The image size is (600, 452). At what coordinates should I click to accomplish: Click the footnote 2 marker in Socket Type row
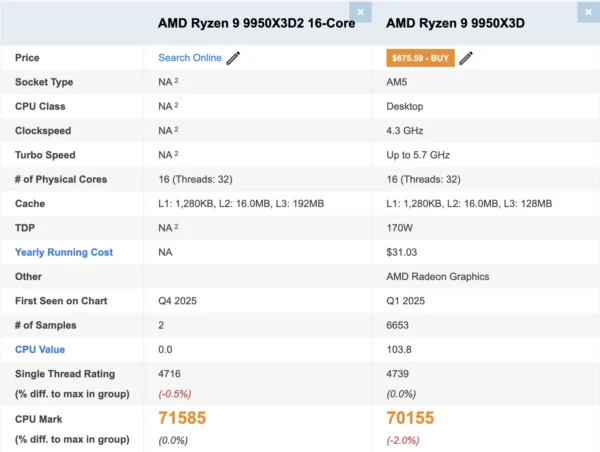(x=177, y=80)
